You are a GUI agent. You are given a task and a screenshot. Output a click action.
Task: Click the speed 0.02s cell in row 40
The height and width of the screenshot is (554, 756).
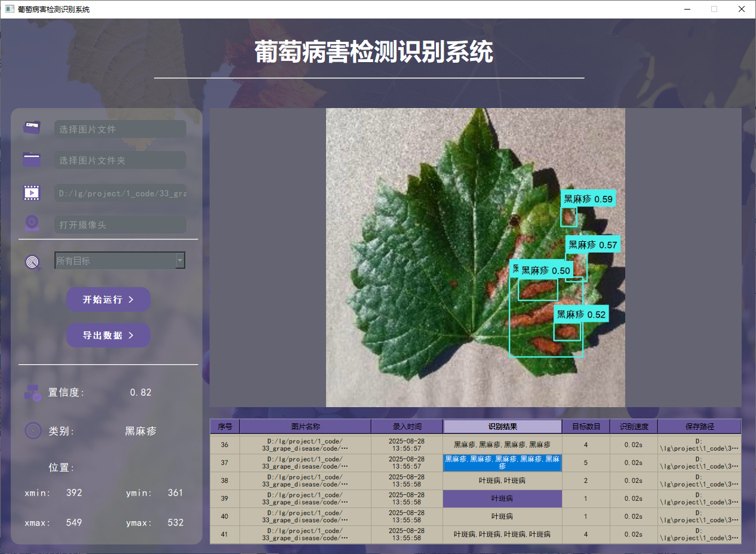coord(634,516)
